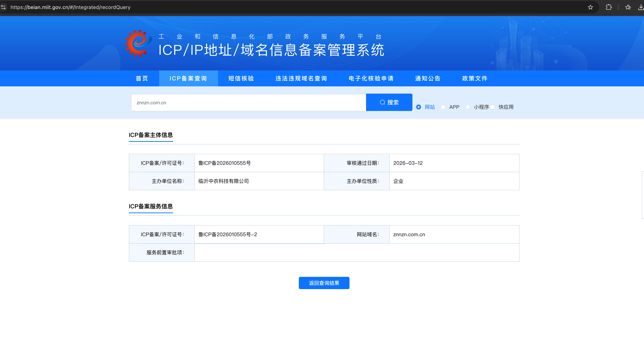Image resolution: width=644 pixels, height=339 pixels.
Task: Click the site information icon in address bar
Action: (x=3, y=7)
